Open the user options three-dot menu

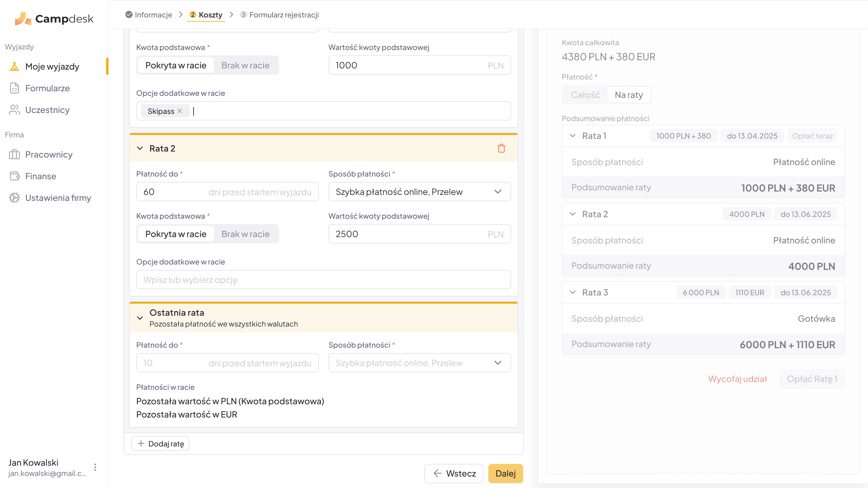point(95,467)
